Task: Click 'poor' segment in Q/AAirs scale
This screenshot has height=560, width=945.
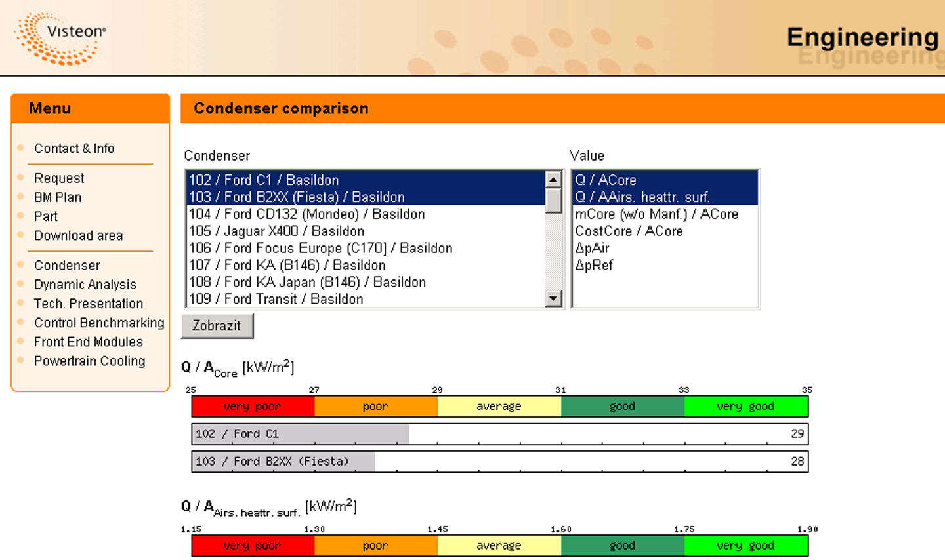Action: pos(376,546)
